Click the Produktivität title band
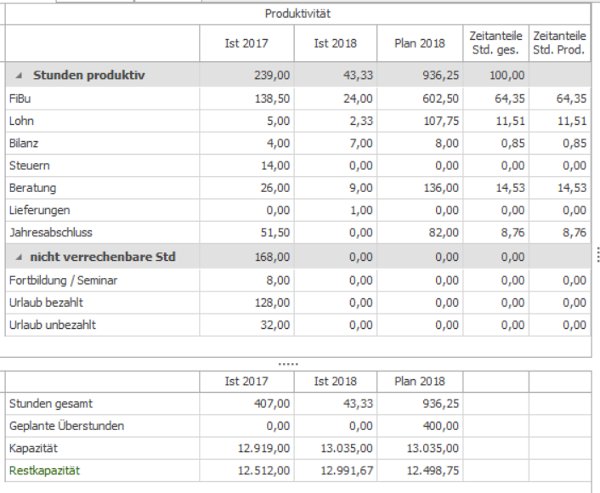The image size is (600, 493). pyautogui.click(x=298, y=14)
